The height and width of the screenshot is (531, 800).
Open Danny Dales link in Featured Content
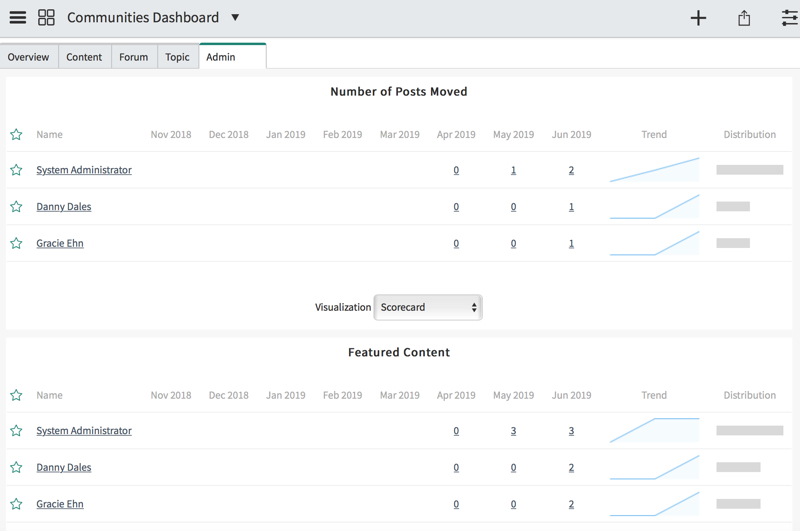point(64,467)
